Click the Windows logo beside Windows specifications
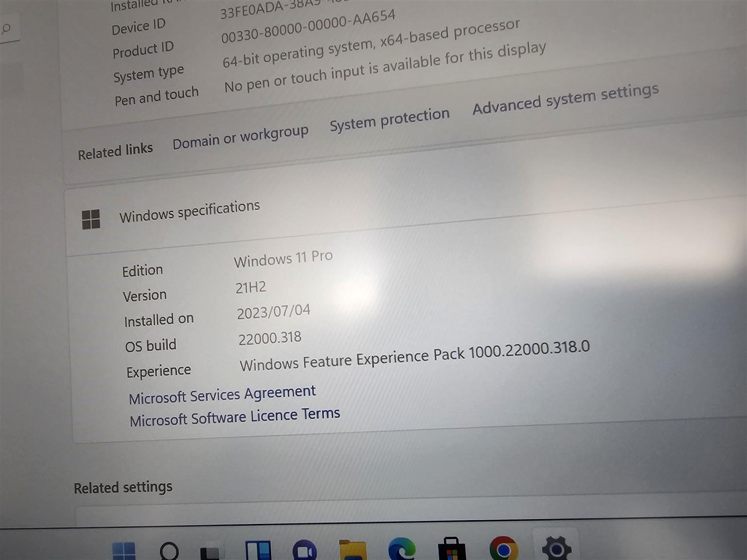Screen dimensions: 747x560 [x=91, y=219]
